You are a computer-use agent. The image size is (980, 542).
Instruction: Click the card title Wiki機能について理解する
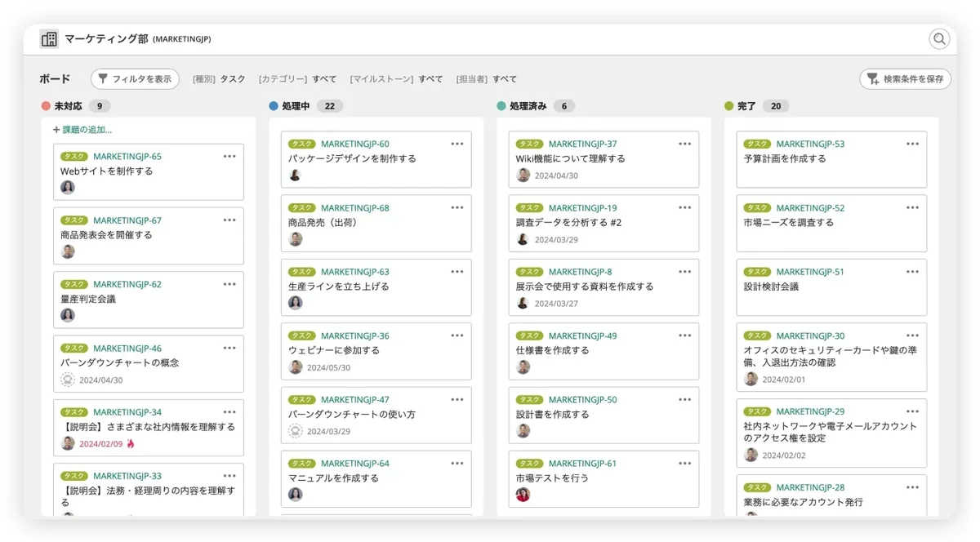click(x=570, y=158)
